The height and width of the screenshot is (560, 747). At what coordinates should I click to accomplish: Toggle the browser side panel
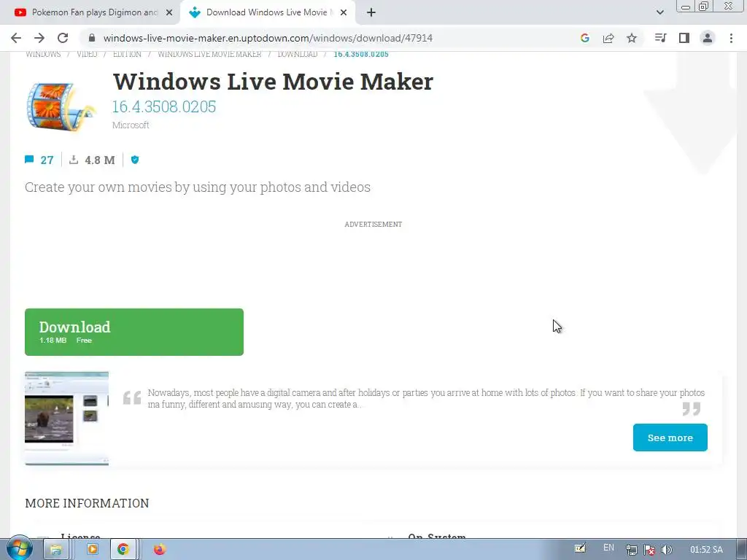[x=684, y=38]
